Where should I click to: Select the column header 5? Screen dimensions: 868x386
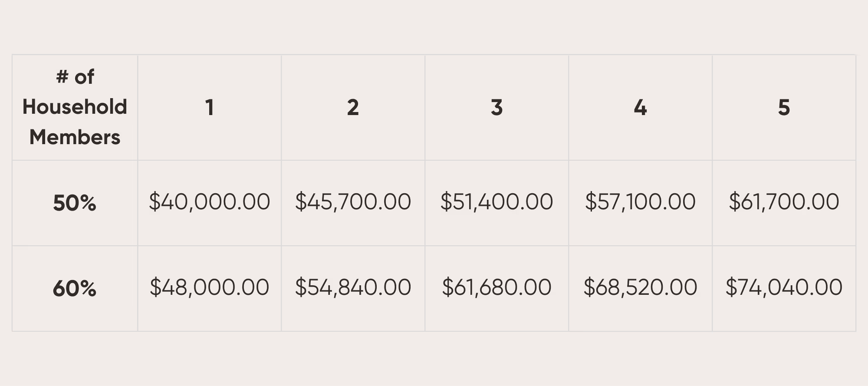(x=784, y=107)
